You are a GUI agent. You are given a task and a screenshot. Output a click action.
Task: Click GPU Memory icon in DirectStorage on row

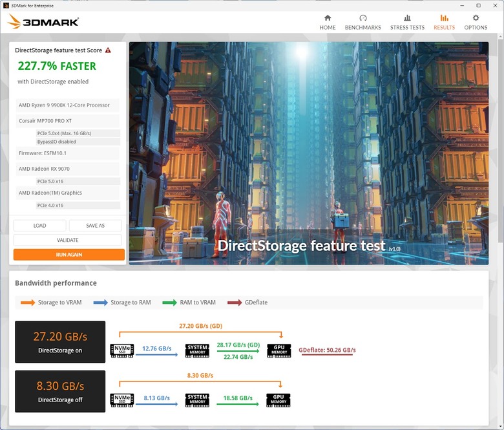279,350
